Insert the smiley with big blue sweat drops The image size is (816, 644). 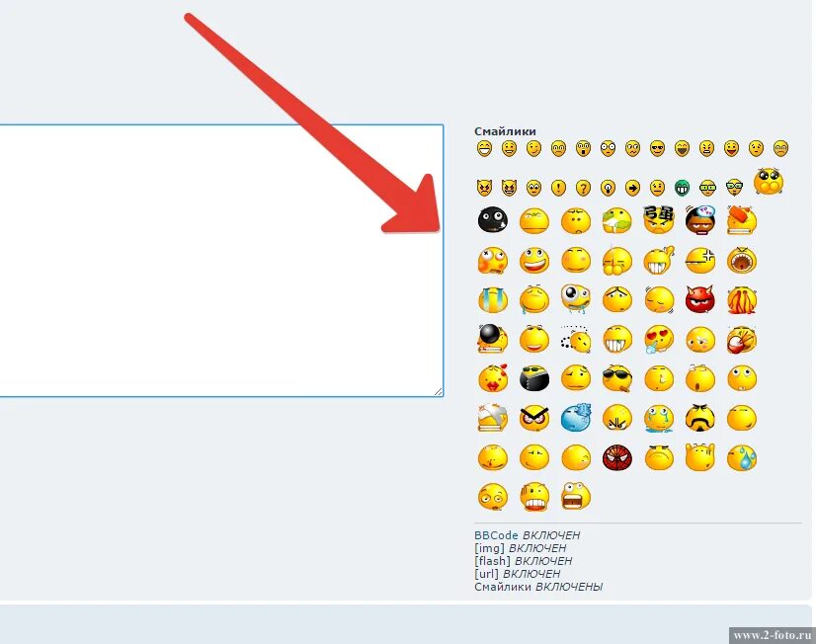click(x=742, y=457)
